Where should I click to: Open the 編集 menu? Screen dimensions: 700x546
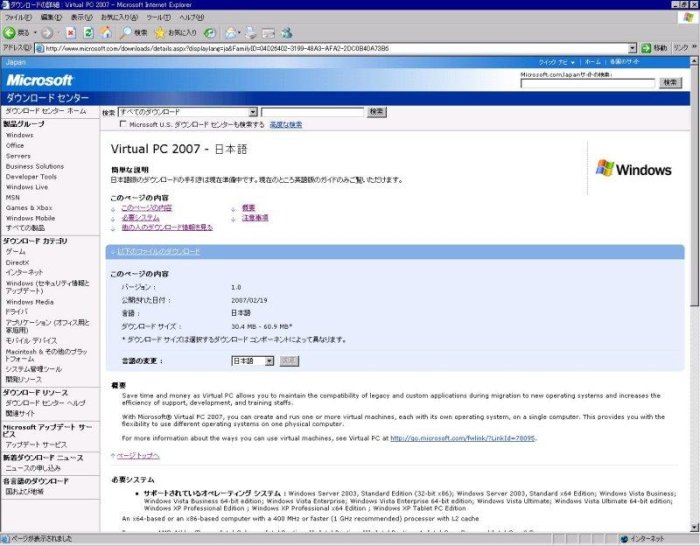(x=51, y=17)
